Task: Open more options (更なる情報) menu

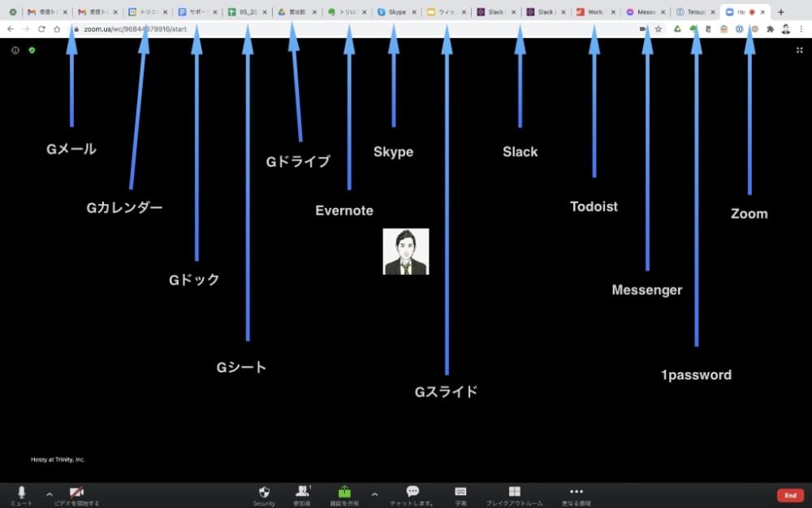Action: click(x=577, y=493)
